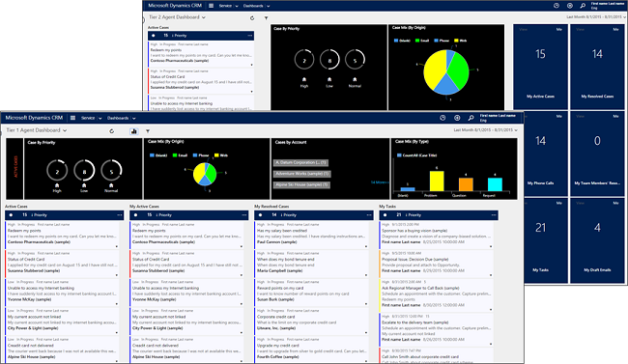Click the 14 More link in Cases by Account

pyautogui.click(x=379, y=182)
